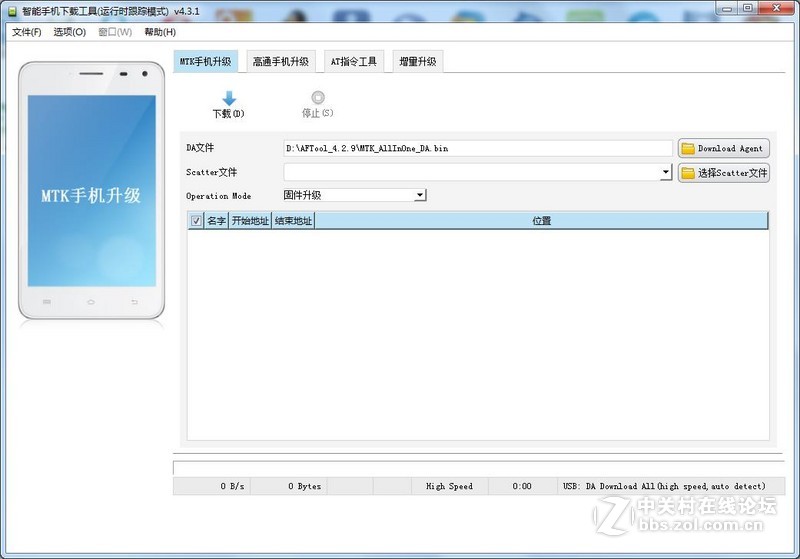The image size is (800, 559).
Task: Click the DA文件 label
Action: [200, 148]
